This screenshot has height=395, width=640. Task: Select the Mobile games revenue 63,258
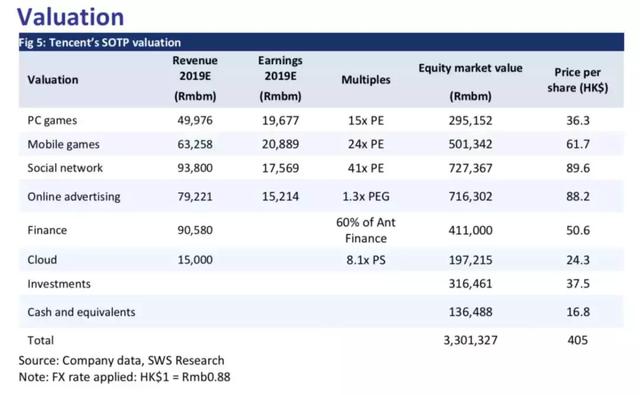(195, 144)
